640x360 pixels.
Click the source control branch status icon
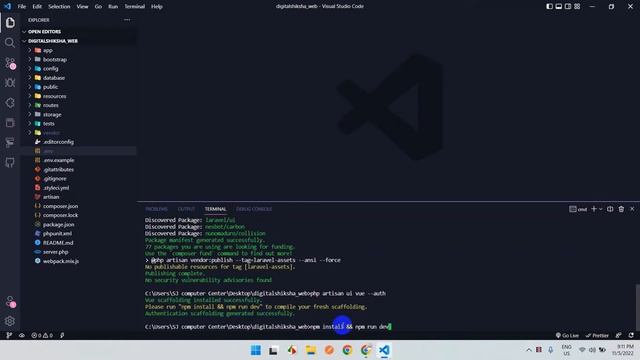[9, 336]
